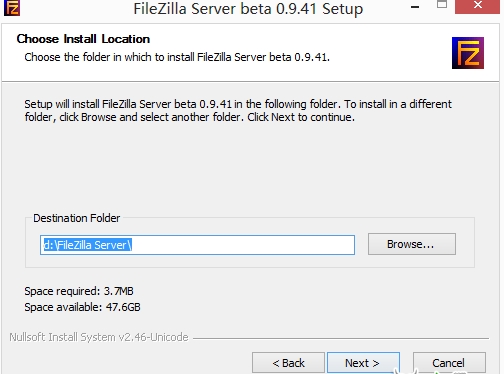Click the 'Space available: 47.6GB' text
Viewport: 504px width, 374px height.
click(82, 307)
